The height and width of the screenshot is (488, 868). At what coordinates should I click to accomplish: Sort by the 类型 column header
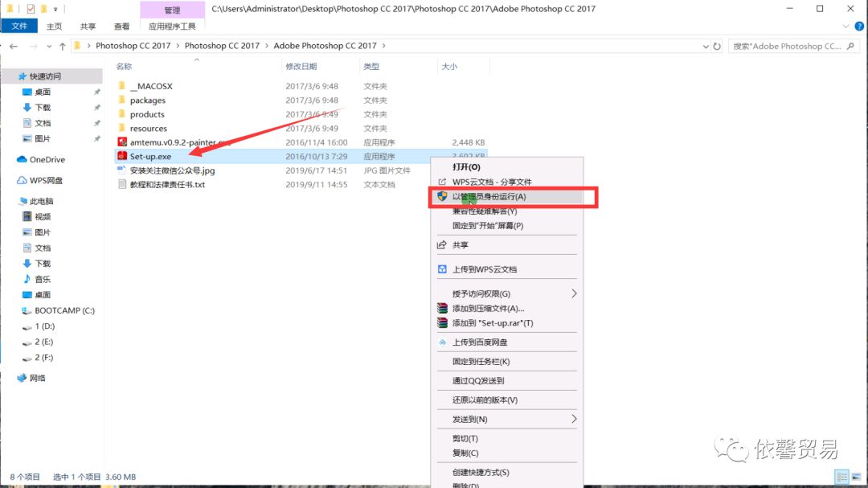coord(371,67)
